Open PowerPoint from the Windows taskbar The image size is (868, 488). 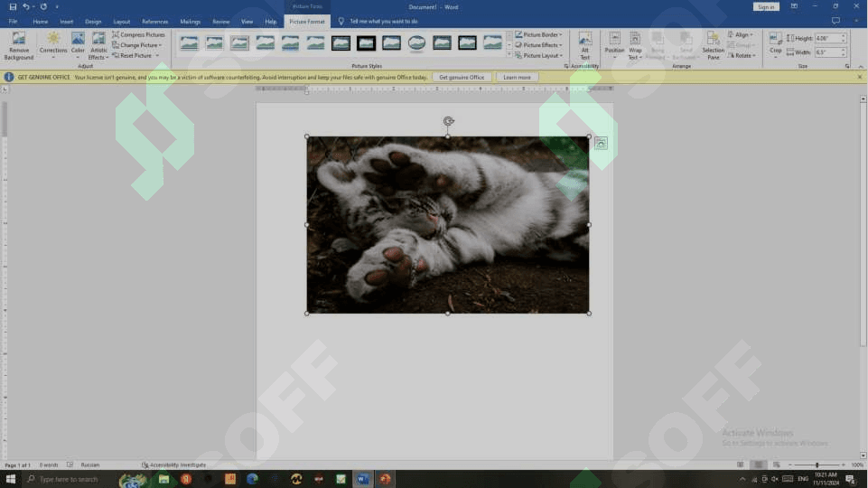[x=386, y=479]
